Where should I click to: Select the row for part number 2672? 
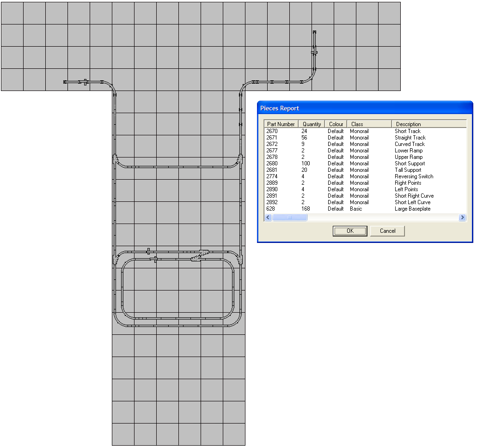point(365,144)
